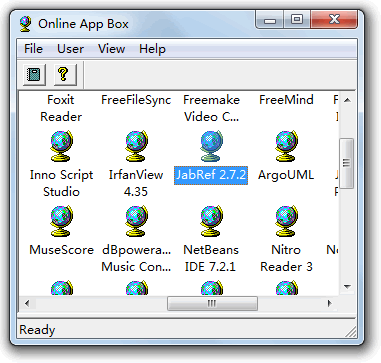Open the Help menu
This screenshot has width=381, height=363.
pyautogui.click(x=152, y=49)
